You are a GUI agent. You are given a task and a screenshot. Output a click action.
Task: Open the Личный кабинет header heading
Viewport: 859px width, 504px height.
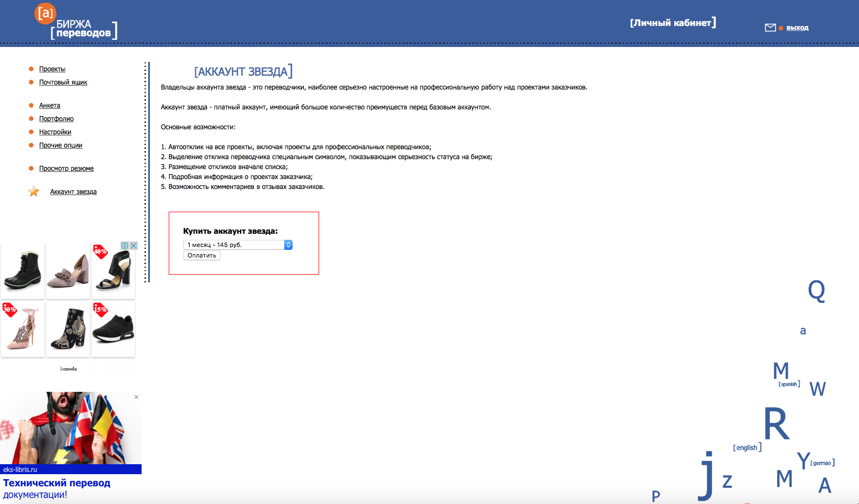(x=673, y=23)
